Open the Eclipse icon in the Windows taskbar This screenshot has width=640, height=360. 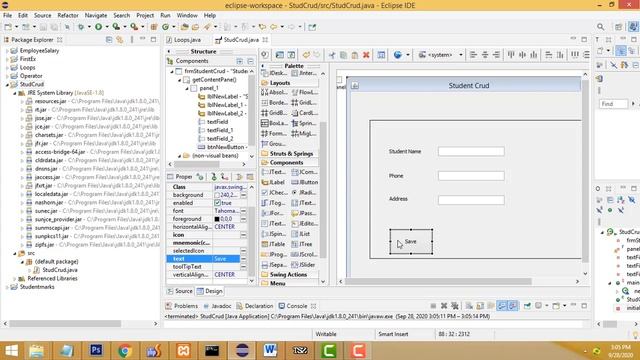click(x=242, y=351)
